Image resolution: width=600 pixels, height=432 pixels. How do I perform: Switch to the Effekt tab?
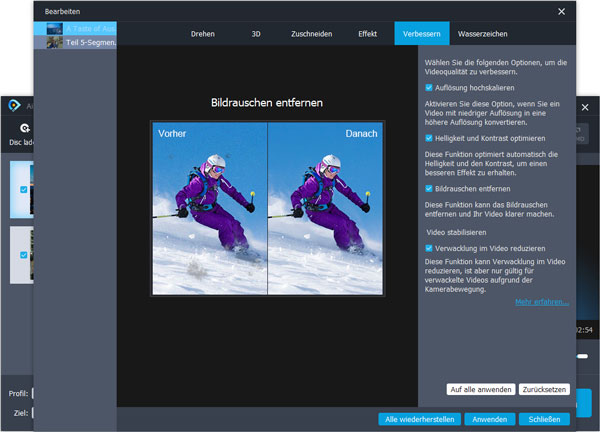[367, 34]
